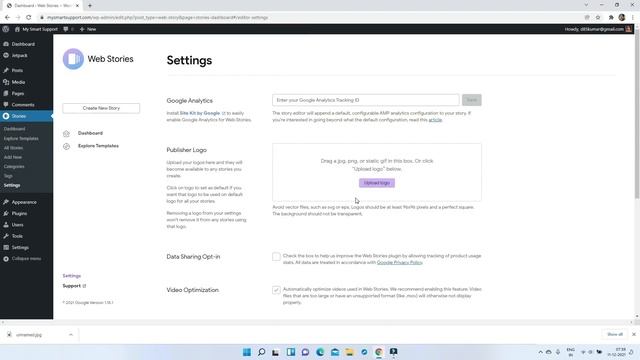Open Posts menu in sidebar
This screenshot has width=640, height=360.
[17, 71]
